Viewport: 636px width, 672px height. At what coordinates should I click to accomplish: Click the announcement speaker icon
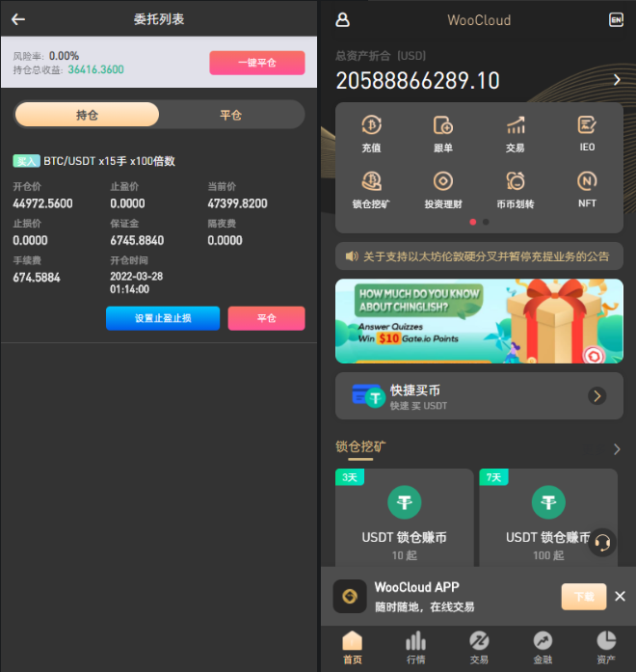click(x=352, y=256)
